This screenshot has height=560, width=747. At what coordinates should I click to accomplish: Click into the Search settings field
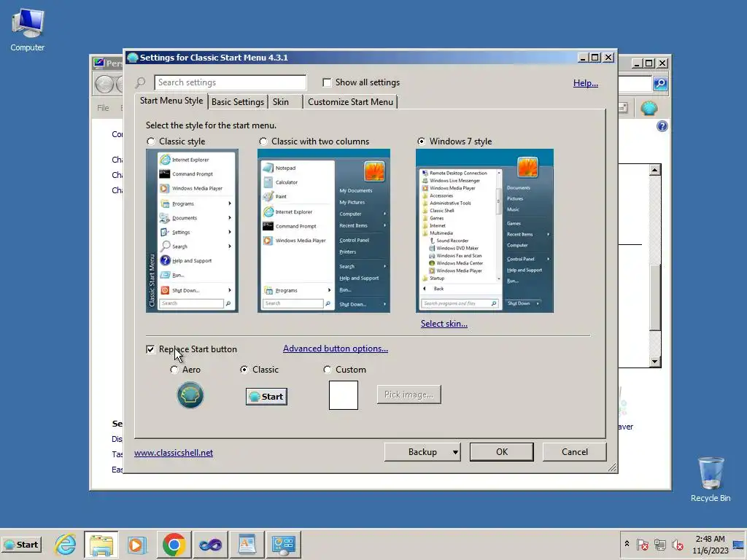point(230,82)
